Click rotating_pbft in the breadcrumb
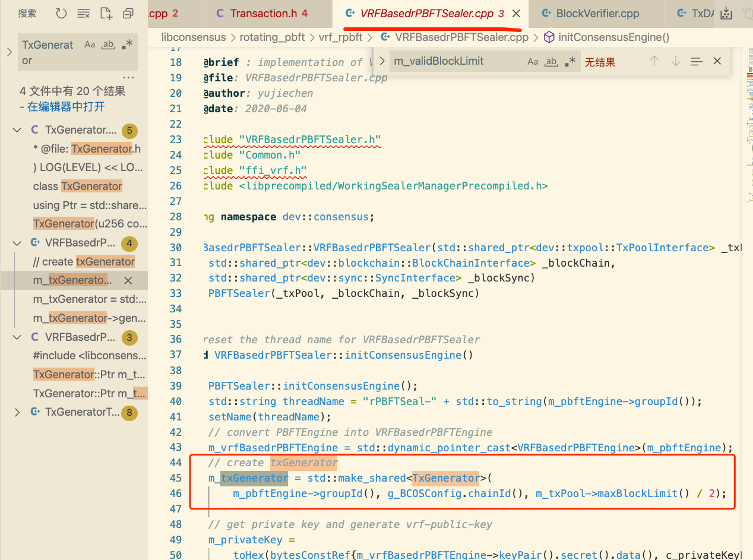The image size is (753, 560). point(272,37)
